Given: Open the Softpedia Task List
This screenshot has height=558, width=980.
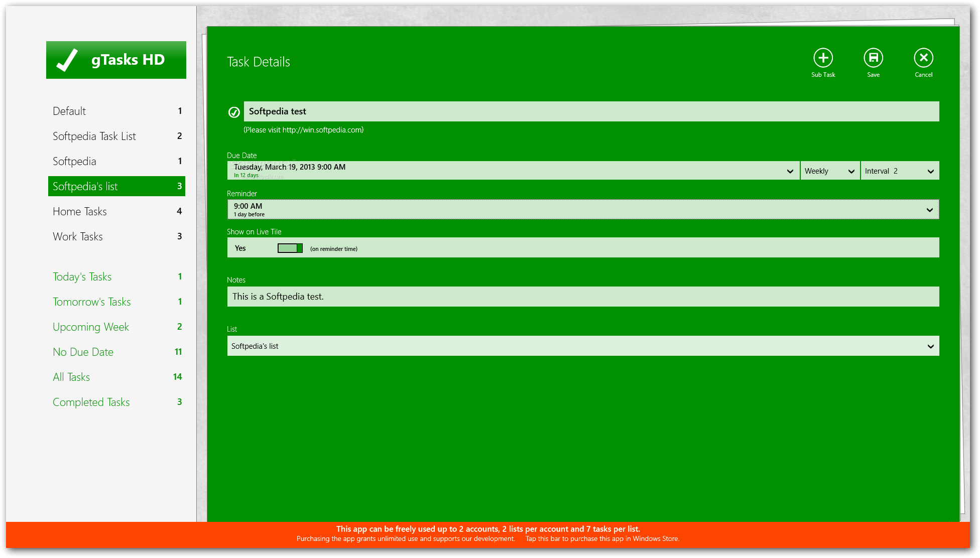Looking at the screenshot, I should click(x=116, y=136).
